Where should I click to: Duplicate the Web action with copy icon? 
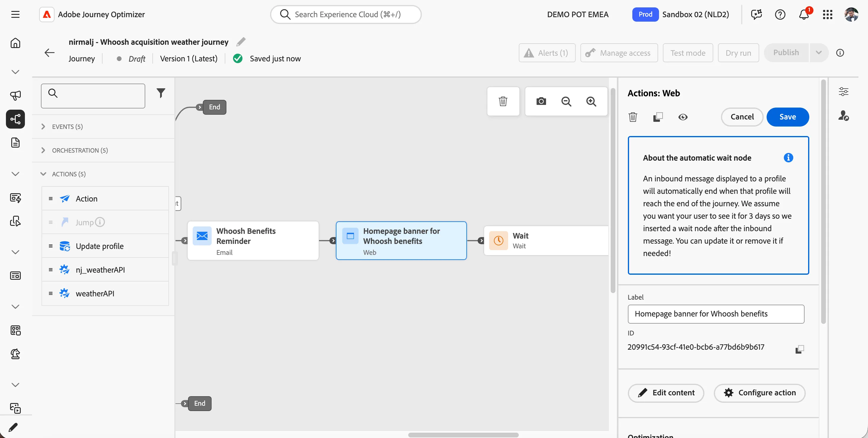(x=658, y=117)
